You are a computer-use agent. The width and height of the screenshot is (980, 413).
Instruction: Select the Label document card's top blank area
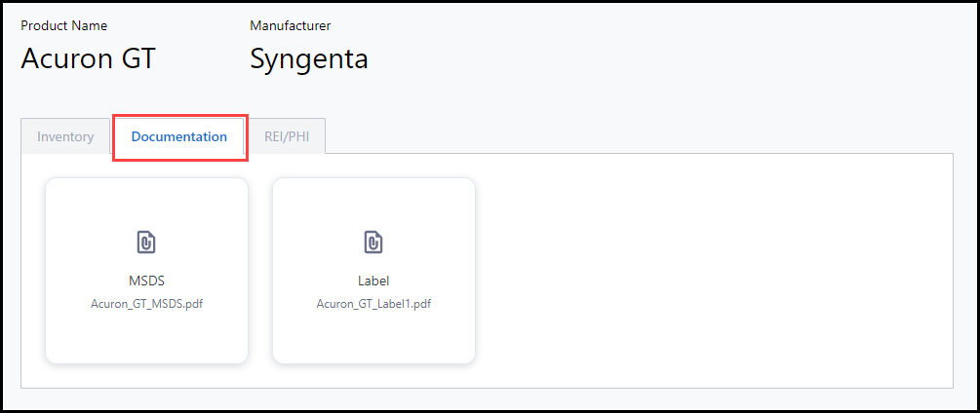click(373, 200)
